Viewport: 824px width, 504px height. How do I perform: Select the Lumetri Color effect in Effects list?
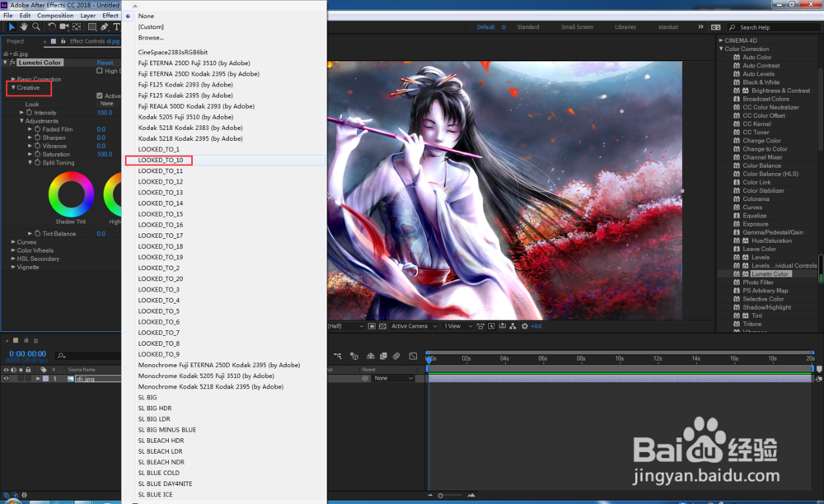point(770,274)
